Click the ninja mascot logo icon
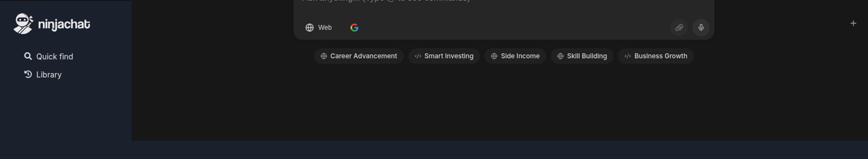 coord(23,24)
